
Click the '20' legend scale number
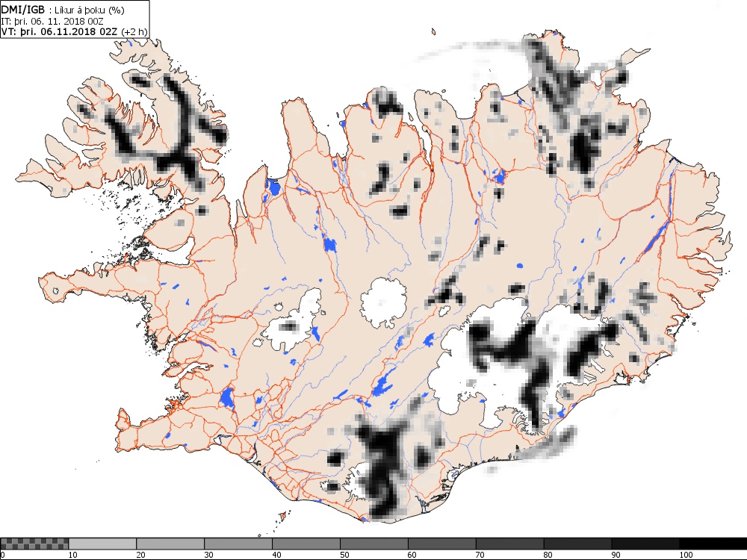[x=140, y=555]
